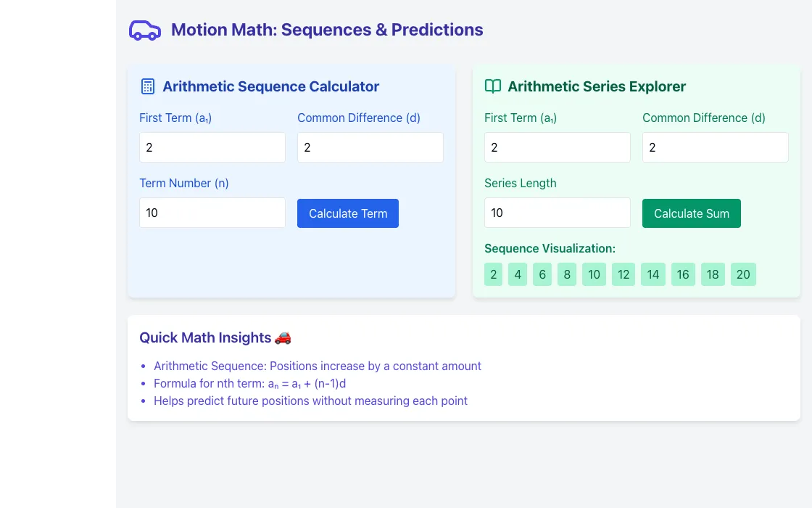Click sequence chip showing 2

(x=494, y=275)
